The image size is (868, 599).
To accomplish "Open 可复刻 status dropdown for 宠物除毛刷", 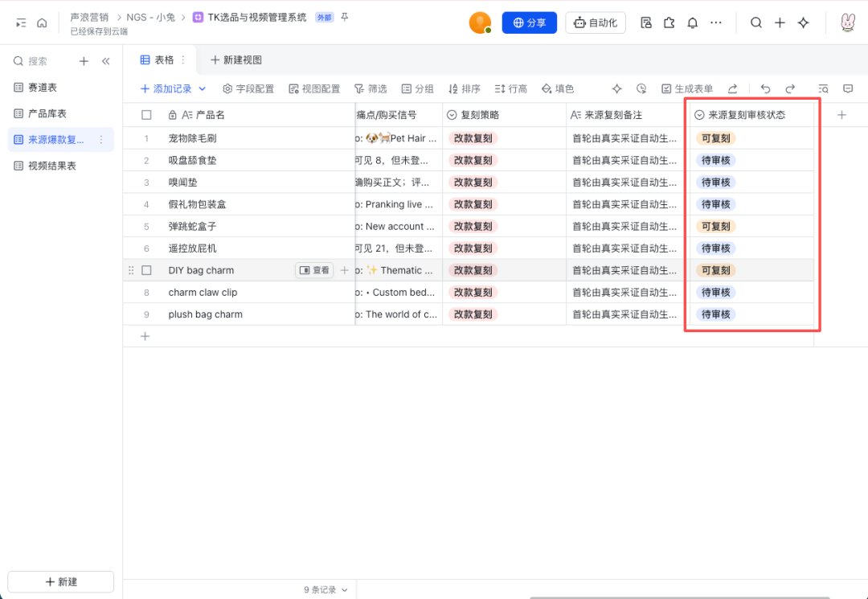I will 716,138.
